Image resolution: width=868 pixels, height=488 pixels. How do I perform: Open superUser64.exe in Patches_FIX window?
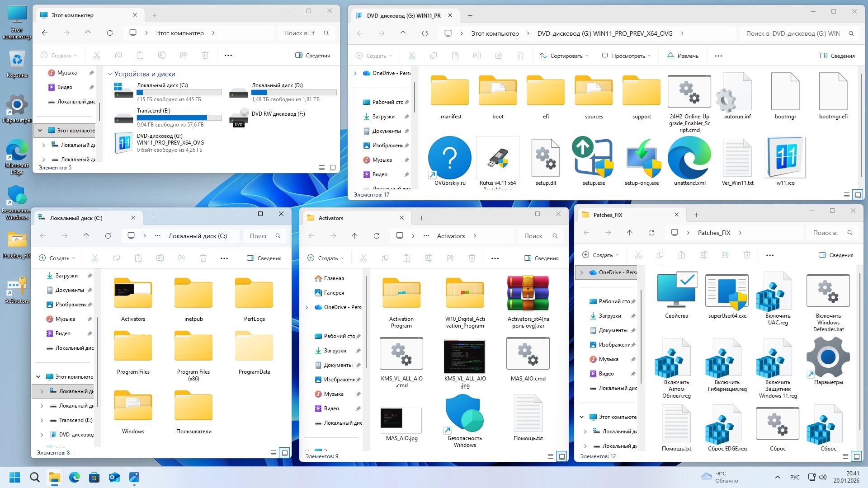[x=727, y=293]
